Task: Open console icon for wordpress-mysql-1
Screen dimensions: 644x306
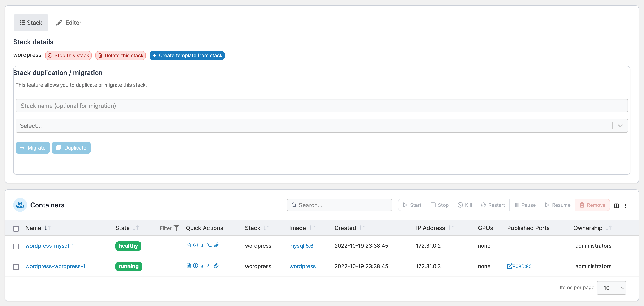Action: pos(209,245)
